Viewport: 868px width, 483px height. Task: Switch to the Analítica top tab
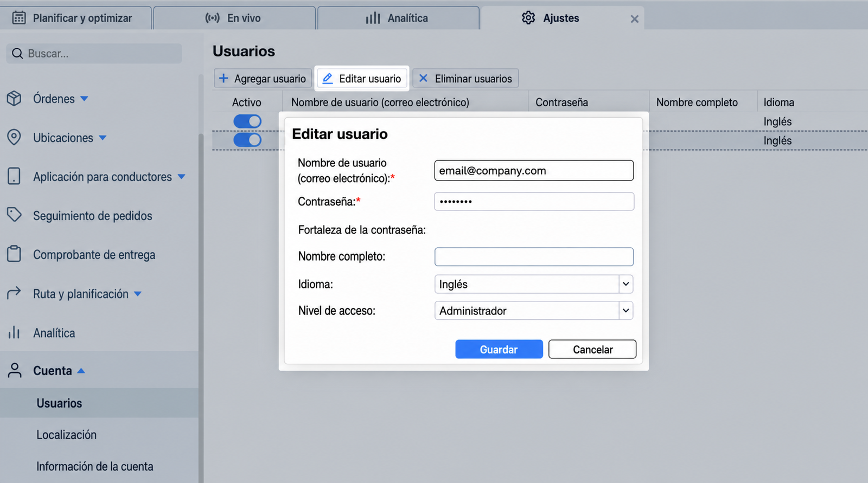tap(398, 18)
